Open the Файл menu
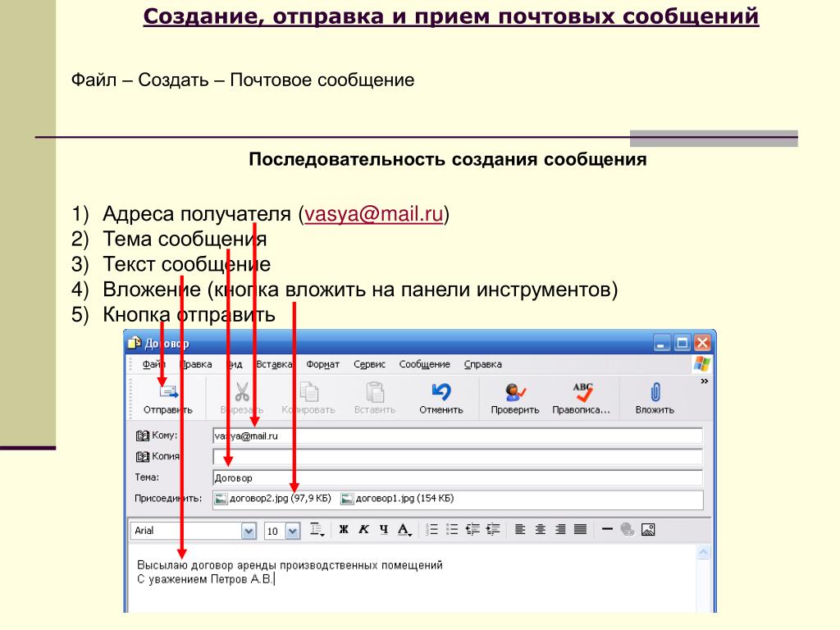Viewport: 840px width, 630px height. [x=153, y=364]
